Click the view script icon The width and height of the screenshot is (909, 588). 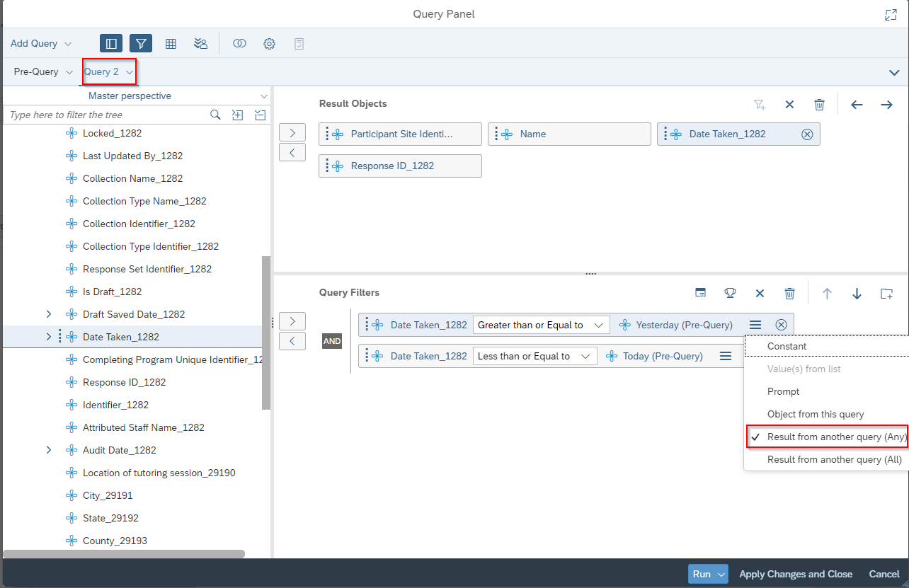pos(299,43)
